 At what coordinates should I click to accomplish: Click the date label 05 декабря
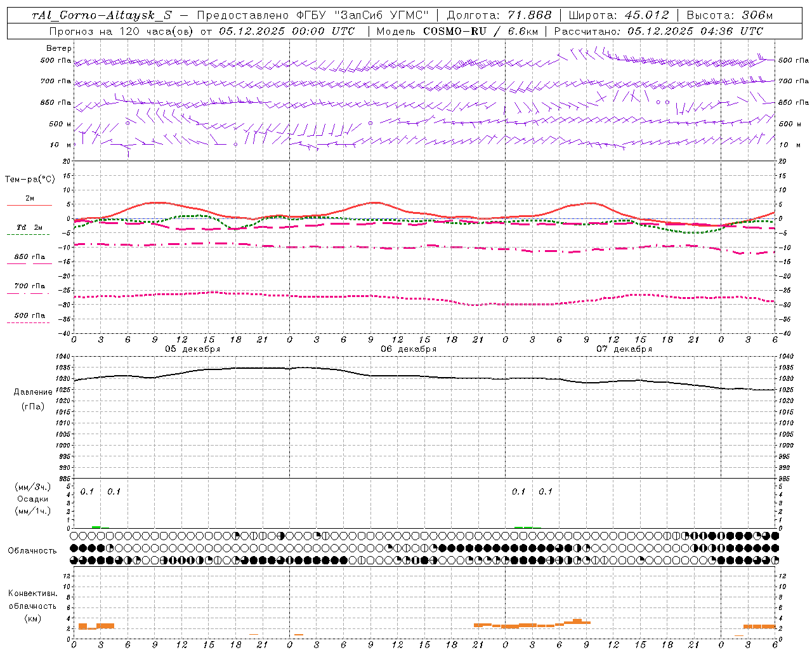193,349
